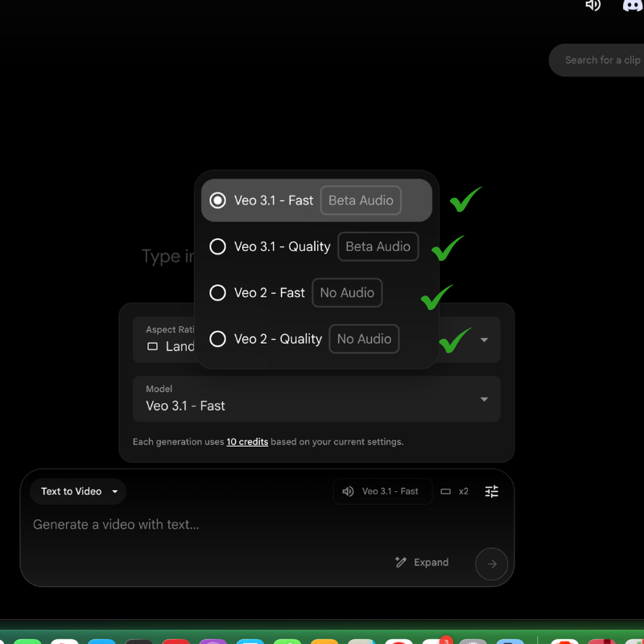The image size is (644, 644).
Task: Focus the Generate a video with text prompt
Action: [x=201, y=525]
